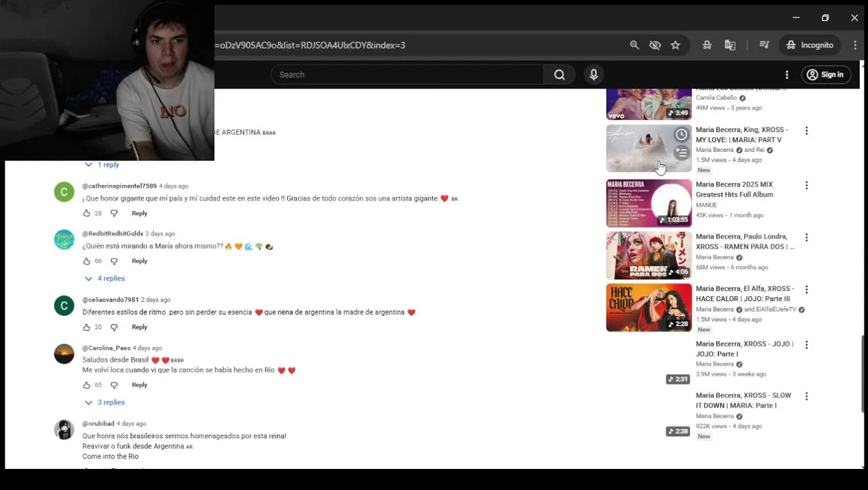Open HACE CALOR video thumbnail
The width and height of the screenshot is (868, 490).
649,308
